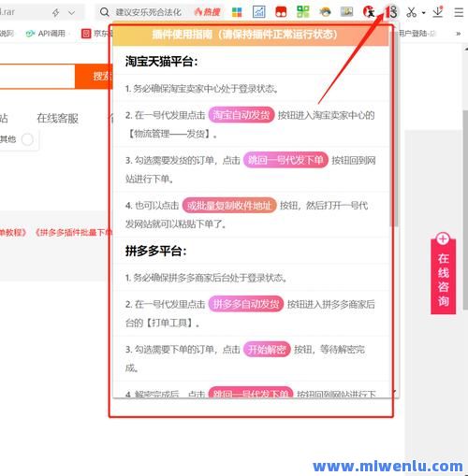Open the picture viewer extension icon
The width and height of the screenshot is (468, 476).
(347, 12)
